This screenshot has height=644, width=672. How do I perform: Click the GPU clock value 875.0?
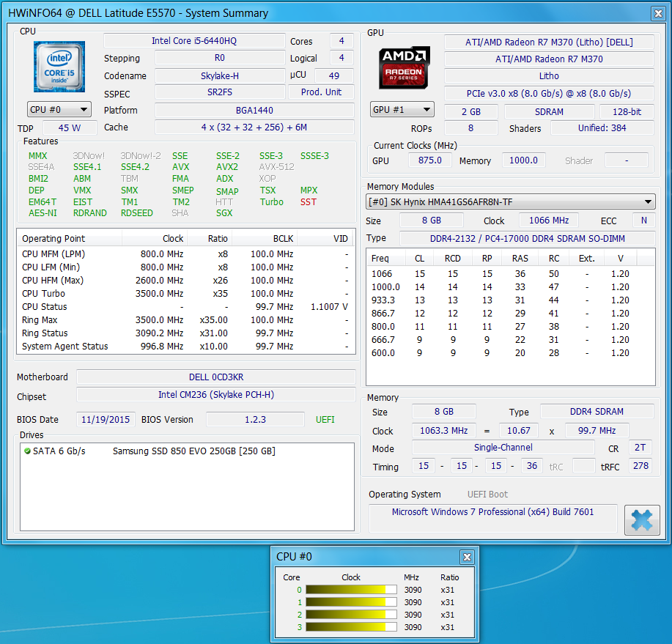(x=430, y=160)
